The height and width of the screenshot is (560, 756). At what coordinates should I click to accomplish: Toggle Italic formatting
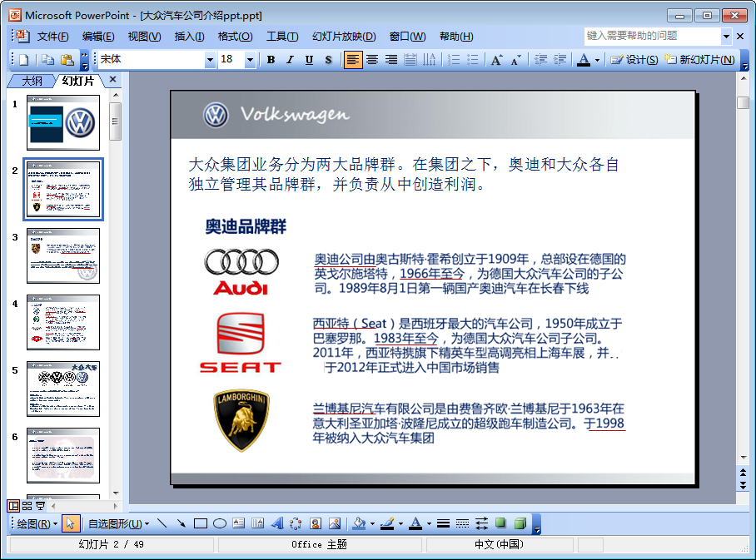[291, 60]
